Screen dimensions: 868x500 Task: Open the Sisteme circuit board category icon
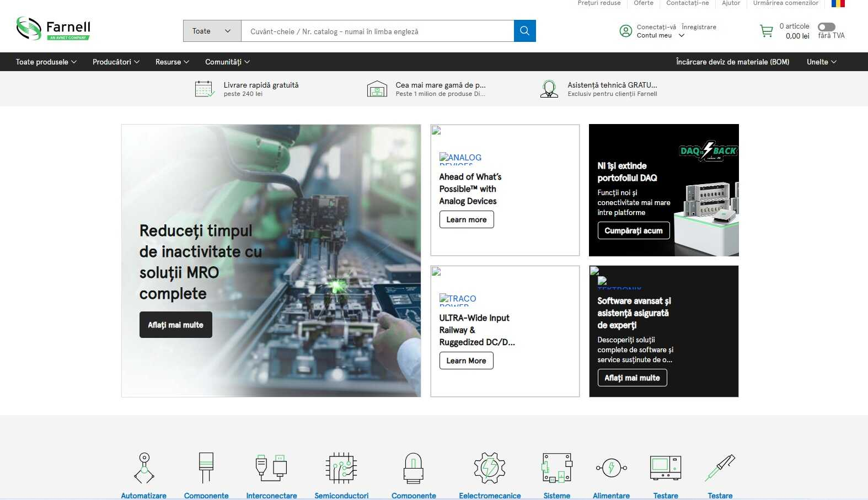coord(557,468)
